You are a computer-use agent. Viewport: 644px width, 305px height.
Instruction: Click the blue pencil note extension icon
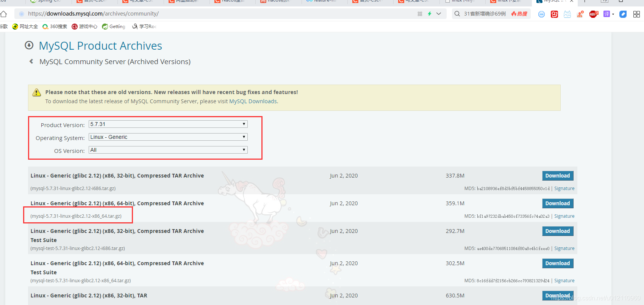[x=623, y=14]
